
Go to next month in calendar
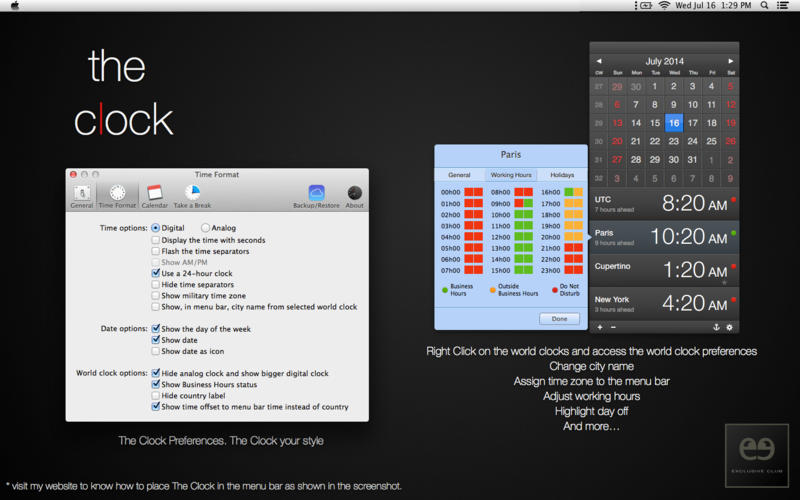[x=731, y=61]
